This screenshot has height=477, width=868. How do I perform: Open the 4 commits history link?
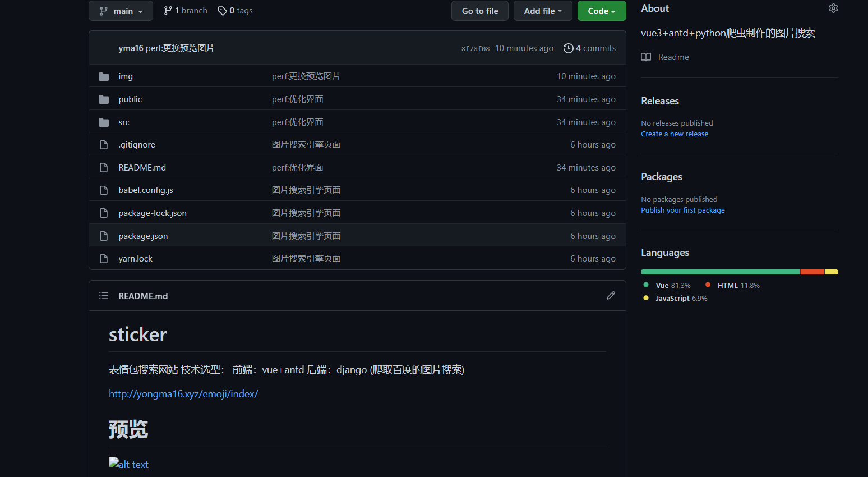[x=589, y=48]
